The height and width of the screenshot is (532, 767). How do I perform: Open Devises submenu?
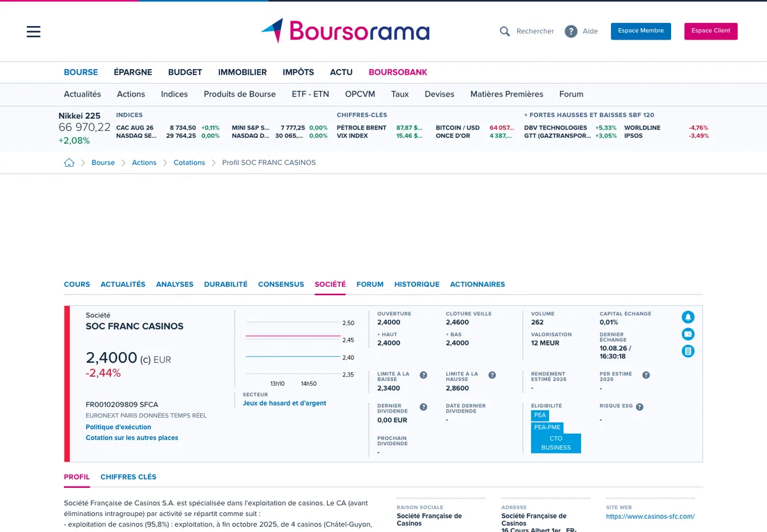tap(439, 94)
